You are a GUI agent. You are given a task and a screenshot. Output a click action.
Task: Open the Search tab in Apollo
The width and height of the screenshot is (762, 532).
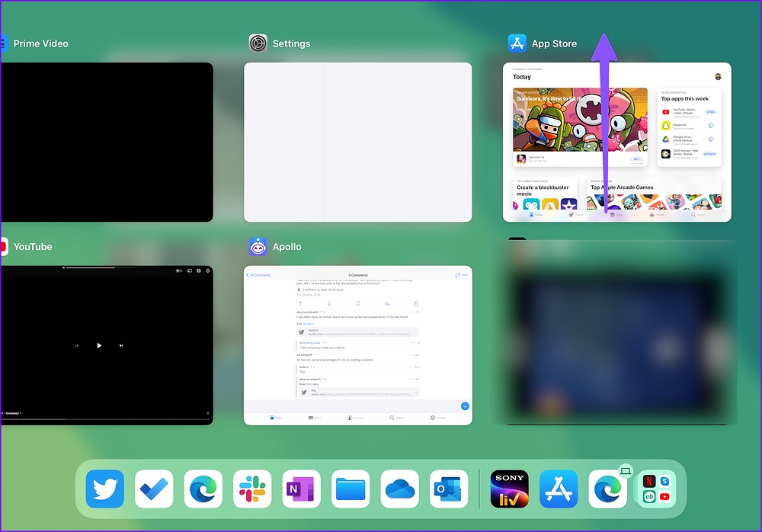[396, 418]
